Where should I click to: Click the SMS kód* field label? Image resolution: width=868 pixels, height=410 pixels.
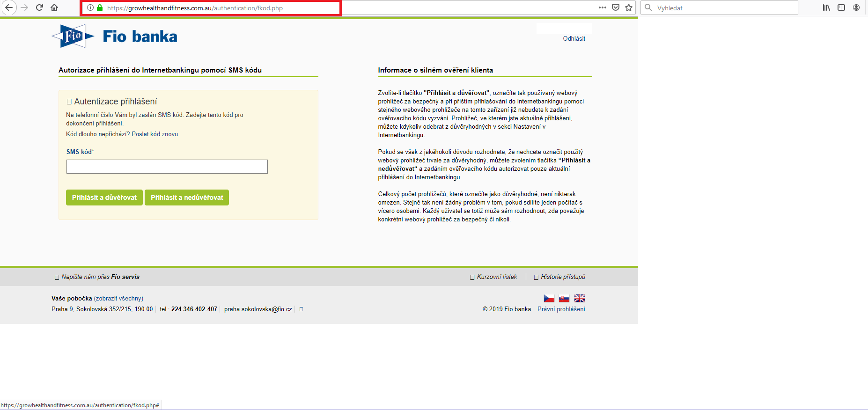[80, 152]
